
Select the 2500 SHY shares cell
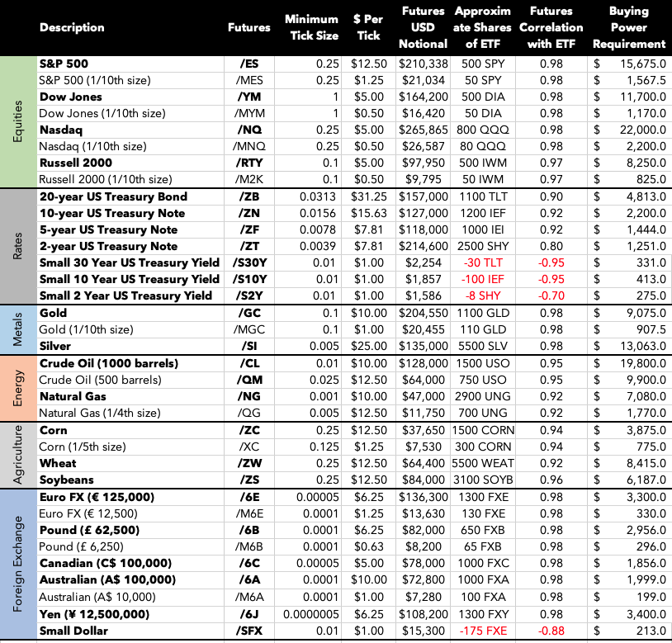[x=483, y=246]
